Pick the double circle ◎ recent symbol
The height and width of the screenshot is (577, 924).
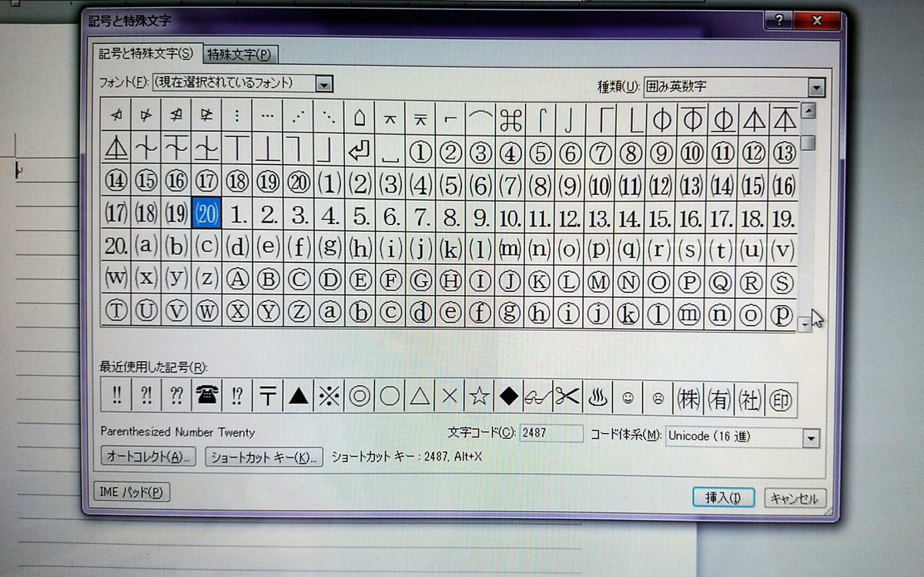point(359,397)
